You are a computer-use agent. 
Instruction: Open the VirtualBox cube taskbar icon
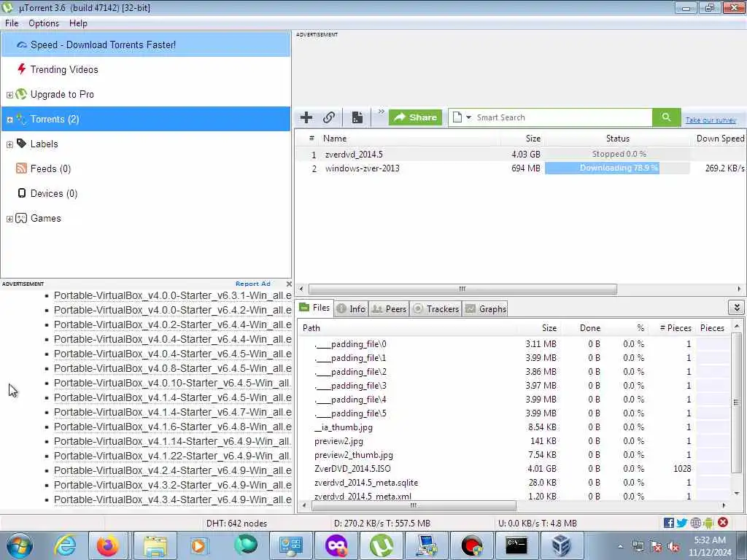[561, 545]
